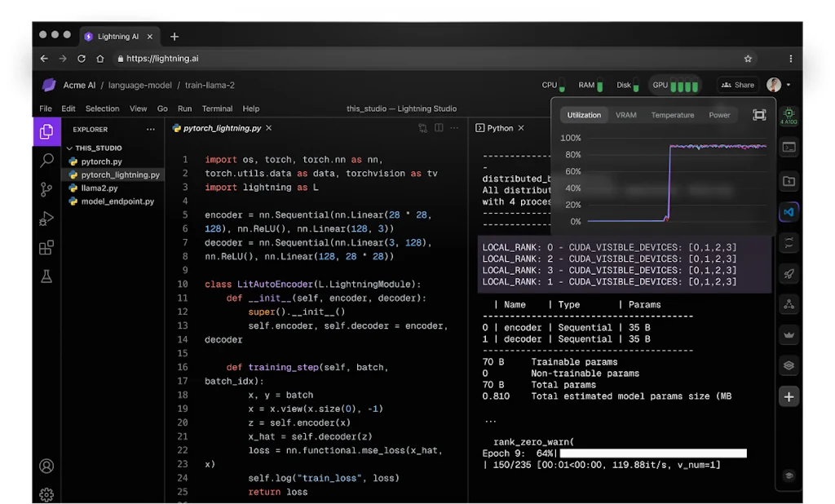Click the plus icon in right sidebar
This screenshot has width=835, height=504.
(789, 397)
